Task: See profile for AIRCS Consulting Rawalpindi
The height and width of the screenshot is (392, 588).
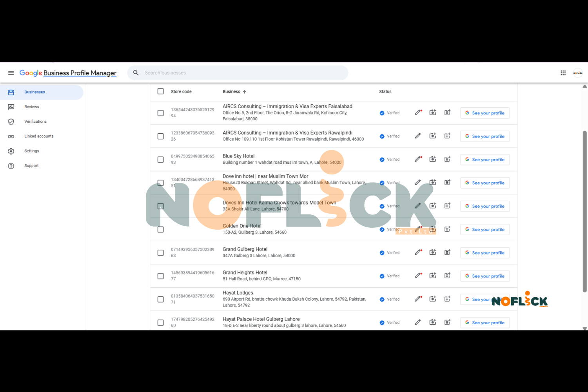Action: click(x=485, y=136)
